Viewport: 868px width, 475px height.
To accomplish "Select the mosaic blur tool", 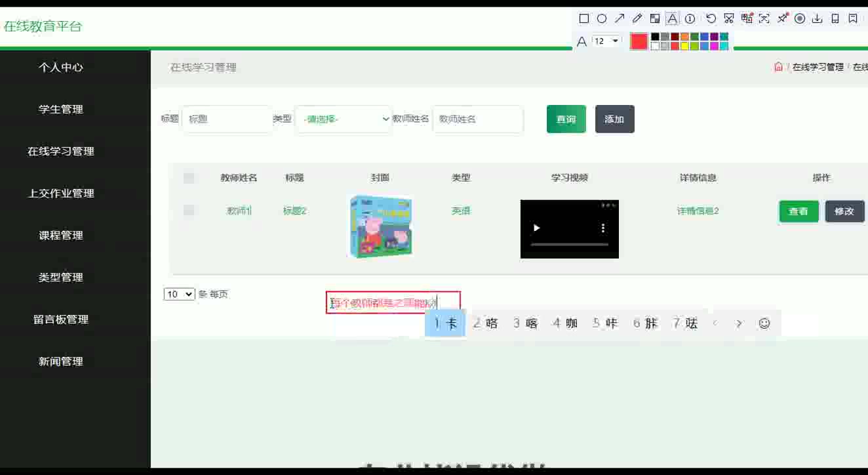I will point(655,18).
